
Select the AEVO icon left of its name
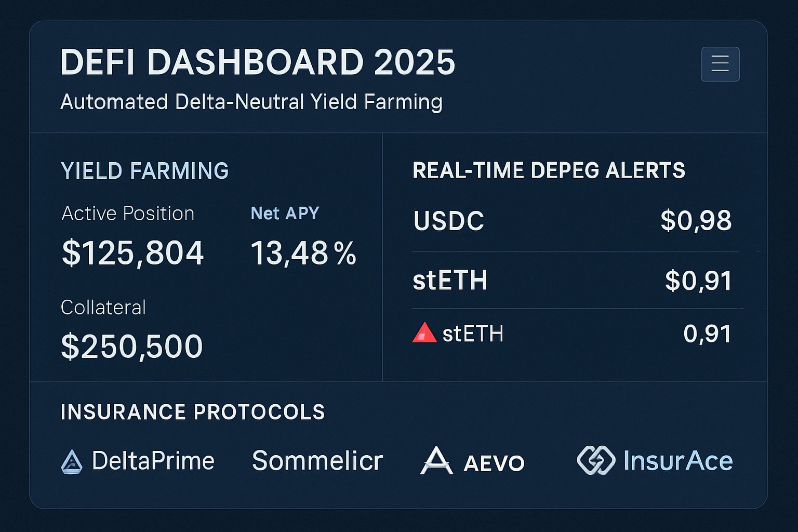437,460
